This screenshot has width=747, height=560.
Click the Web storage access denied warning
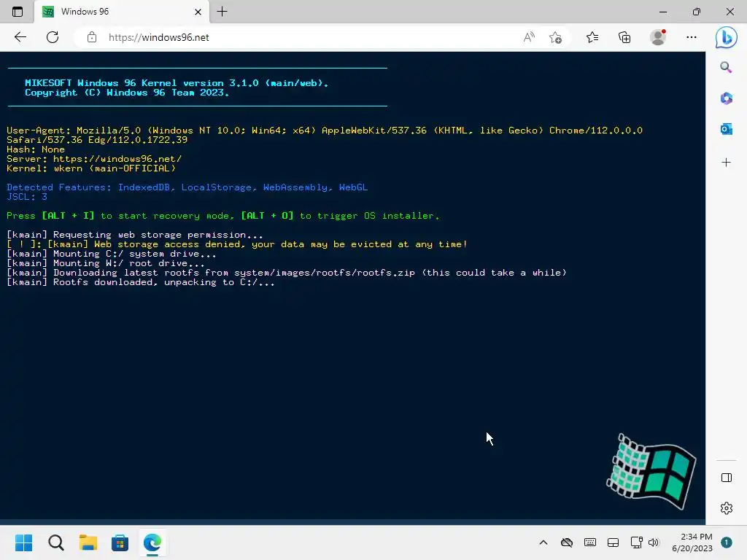237,244
